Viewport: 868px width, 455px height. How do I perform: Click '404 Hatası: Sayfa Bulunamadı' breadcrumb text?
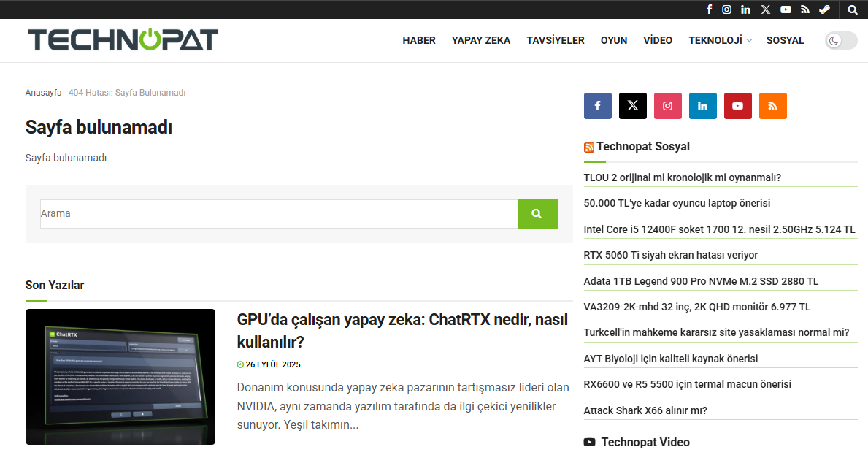point(127,93)
